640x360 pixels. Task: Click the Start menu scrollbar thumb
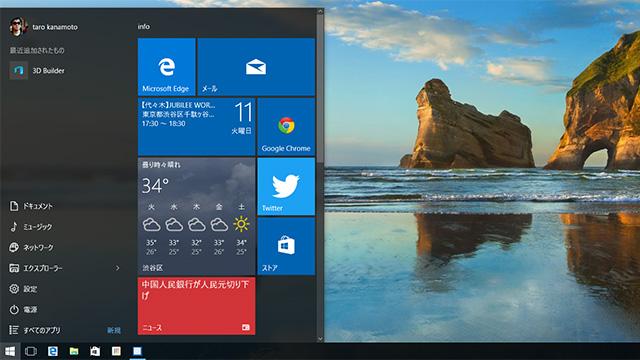tap(320, 90)
